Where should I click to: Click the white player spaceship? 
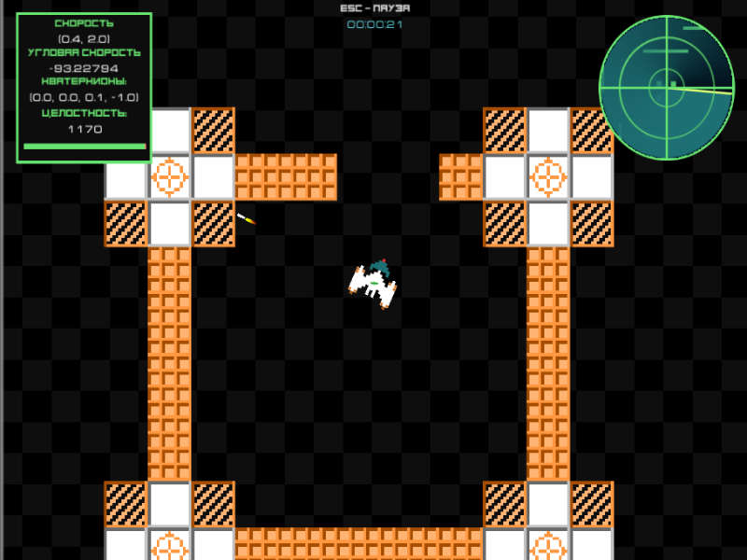[x=373, y=284]
